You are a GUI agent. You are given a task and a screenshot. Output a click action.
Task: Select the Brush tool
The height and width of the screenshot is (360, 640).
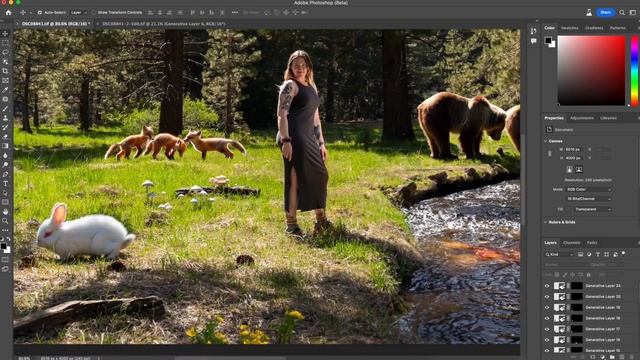pyautogui.click(x=5, y=109)
